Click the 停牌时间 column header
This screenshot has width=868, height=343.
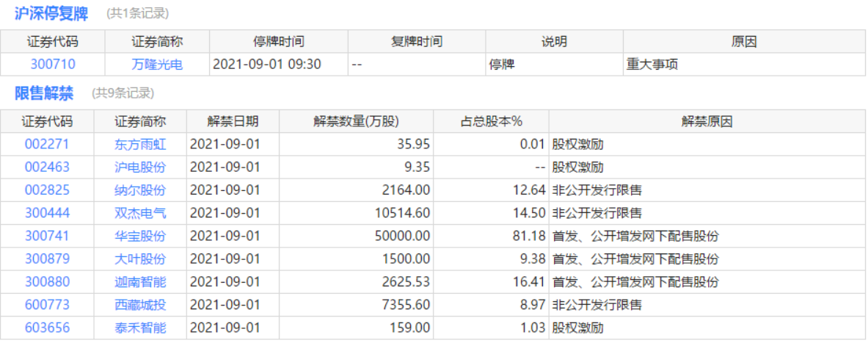pyautogui.click(x=279, y=42)
